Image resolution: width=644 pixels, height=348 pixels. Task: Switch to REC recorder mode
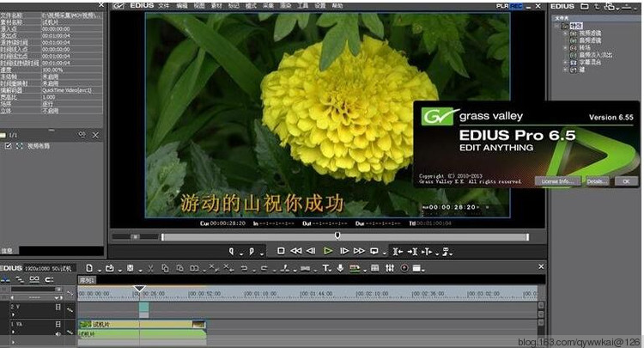point(516,6)
